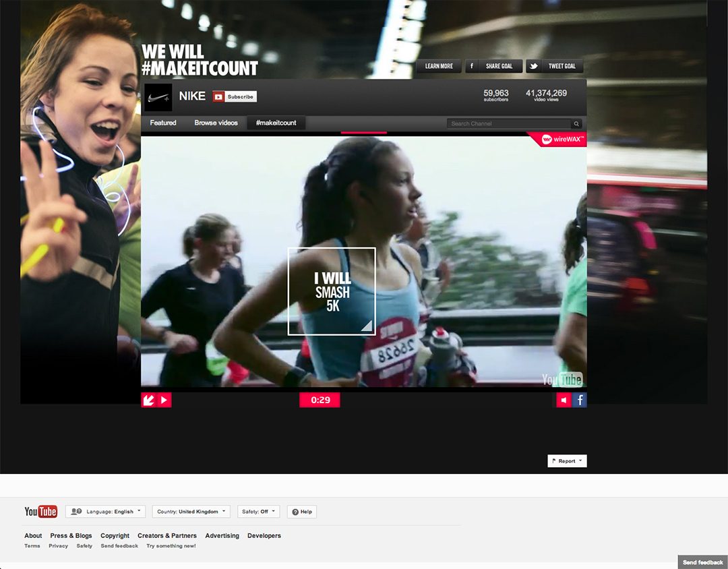Open the Press & Blogs link
728x569 pixels.
pos(71,535)
